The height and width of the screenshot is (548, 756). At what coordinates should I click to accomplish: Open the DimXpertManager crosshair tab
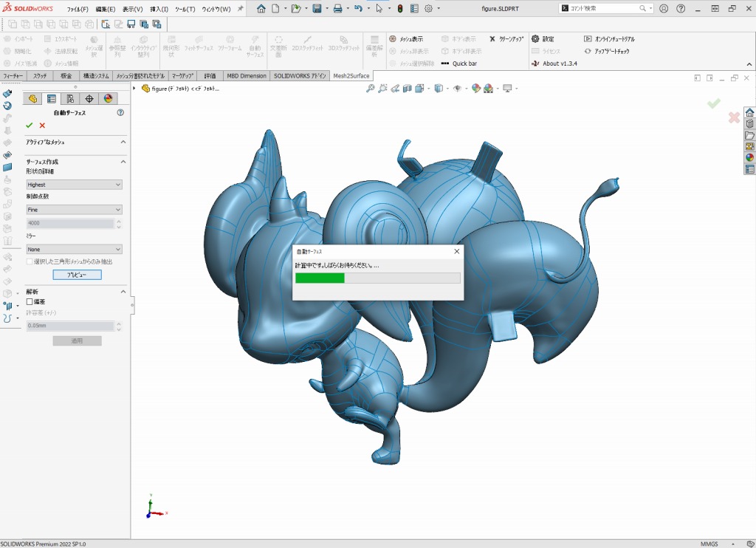coord(89,98)
